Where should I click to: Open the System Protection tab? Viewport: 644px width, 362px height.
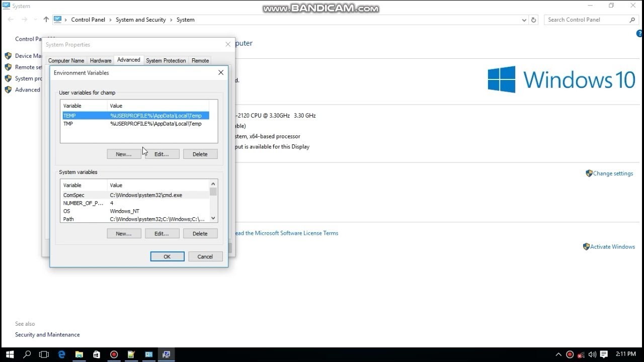(166, 60)
